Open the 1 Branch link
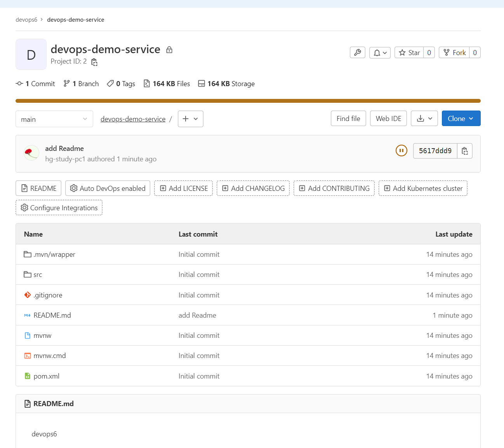 (x=81, y=84)
